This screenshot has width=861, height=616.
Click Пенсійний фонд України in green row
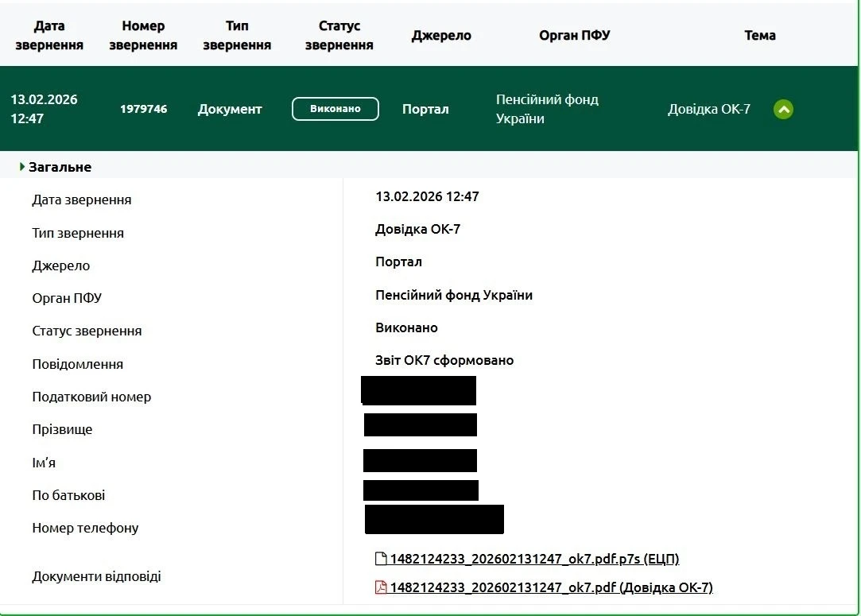(547, 109)
